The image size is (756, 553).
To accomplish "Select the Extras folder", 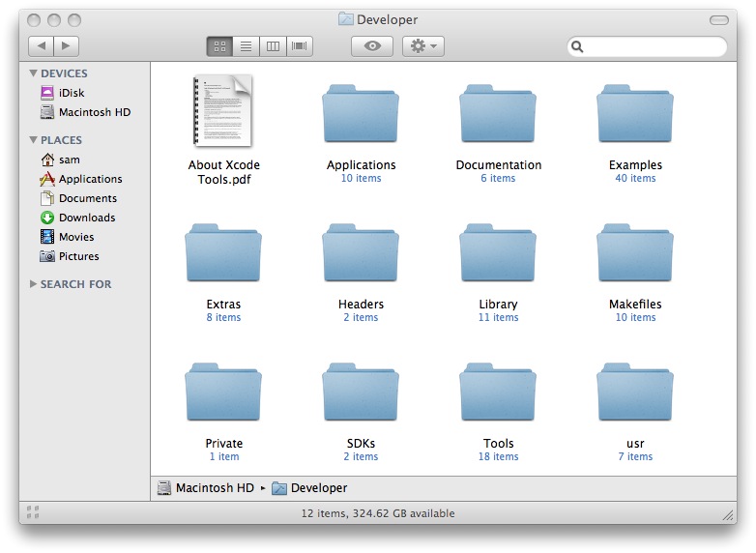I will (223, 252).
